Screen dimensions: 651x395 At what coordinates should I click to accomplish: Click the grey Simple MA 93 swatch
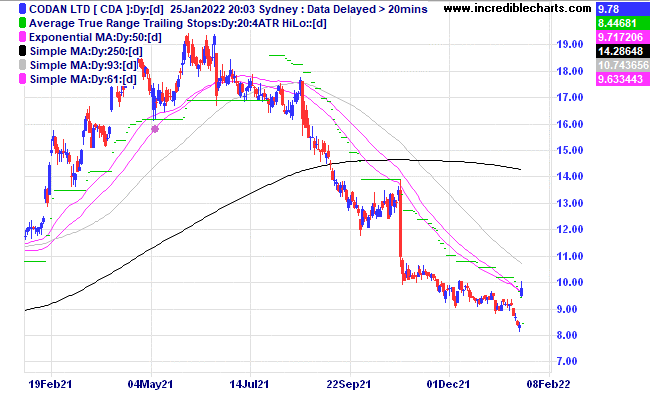pyautogui.click(x=22, y=65)
